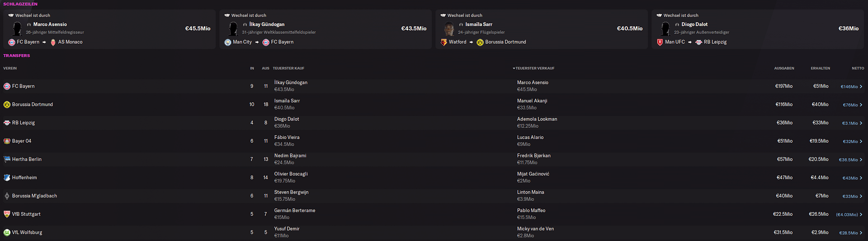Expand FC Bayern net spending chevron
868x241 pixels.
pyautogui.click(x=861, y=87)
